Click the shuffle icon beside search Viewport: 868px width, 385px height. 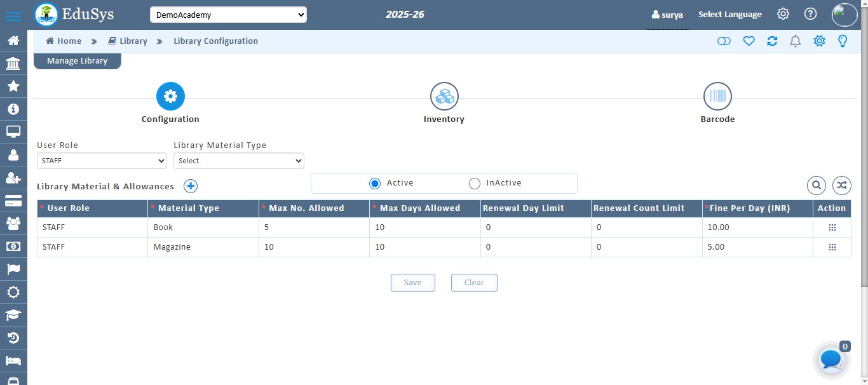pyautogui.click(x=841, y=185)
